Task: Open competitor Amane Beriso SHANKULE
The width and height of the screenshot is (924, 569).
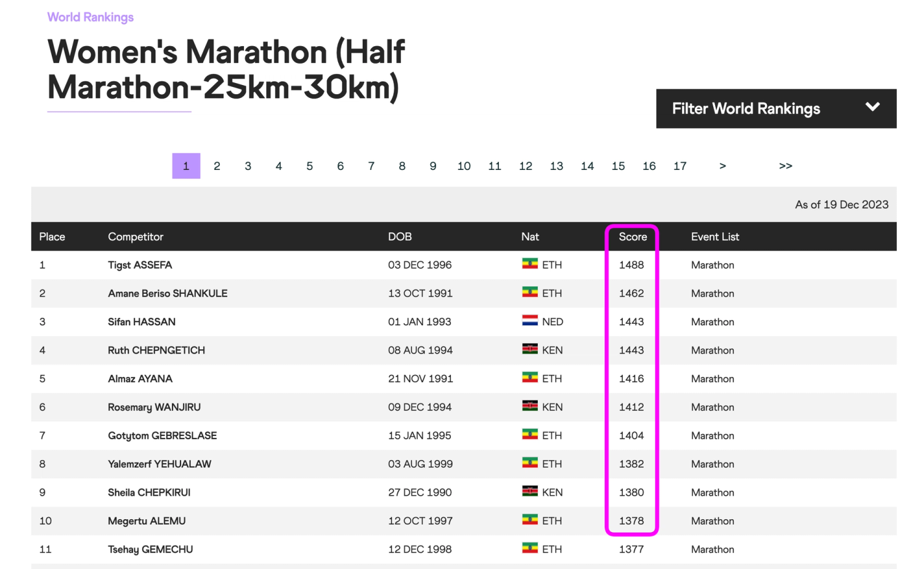Action: pos(168,293)
